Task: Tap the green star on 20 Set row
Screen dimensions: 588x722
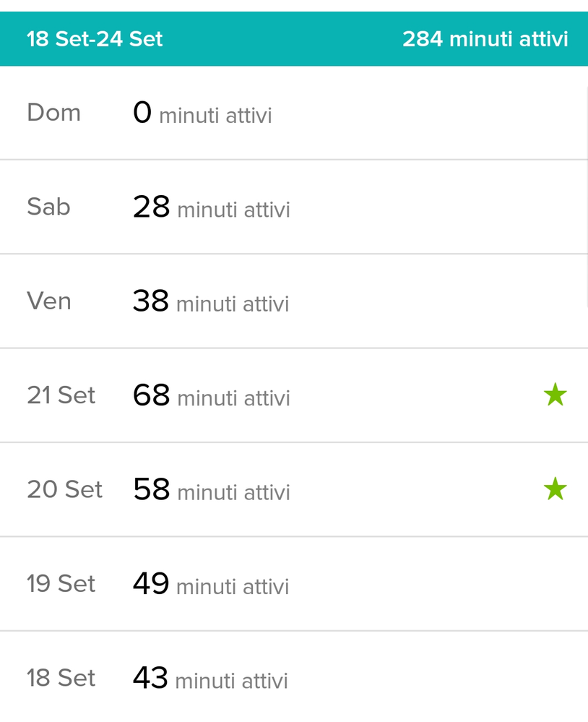Action: coord(555,489)
